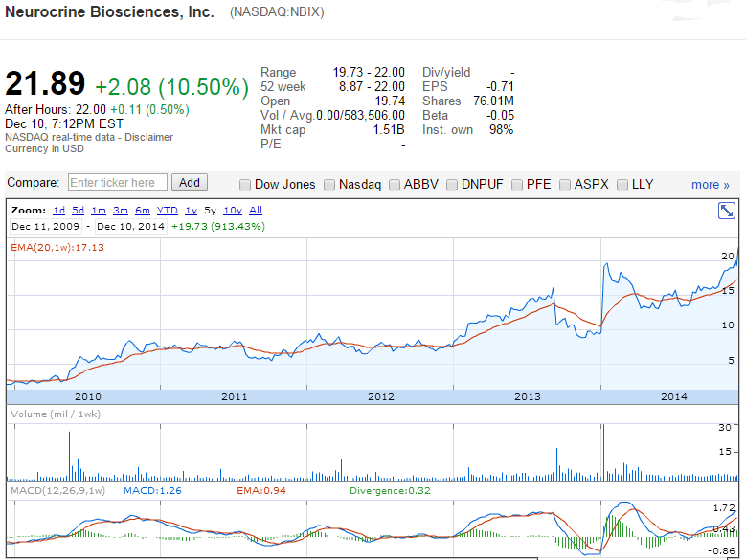Click the 2014 label on timeline
This screenshot has height=560, width=746.
(x=674, y=396)
